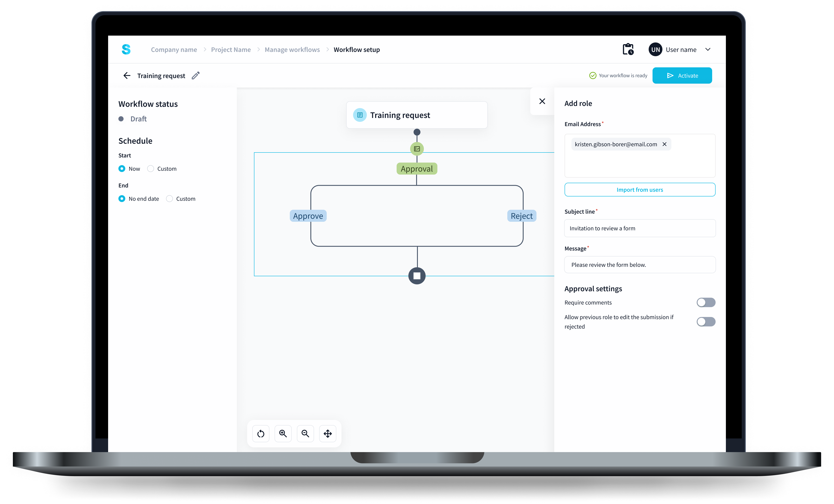Select the pan tool in the canvas toolbar
The image size is (834, 504).
[x=328, y=434]
